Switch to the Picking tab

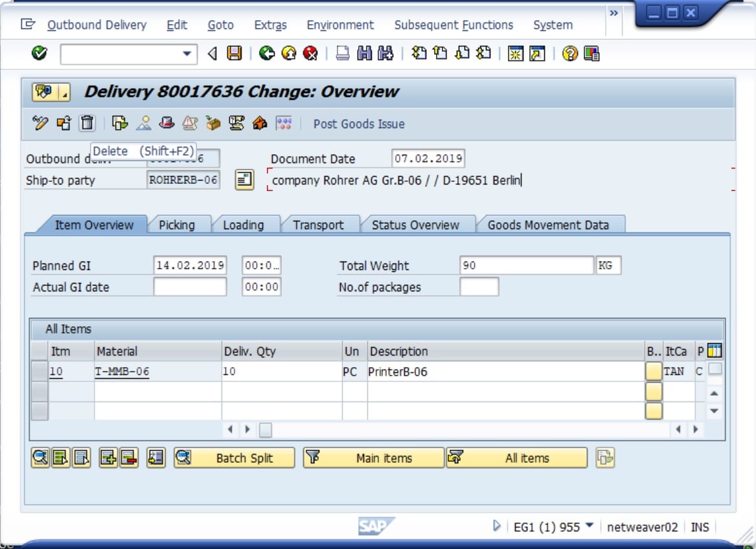coord(177,225)
